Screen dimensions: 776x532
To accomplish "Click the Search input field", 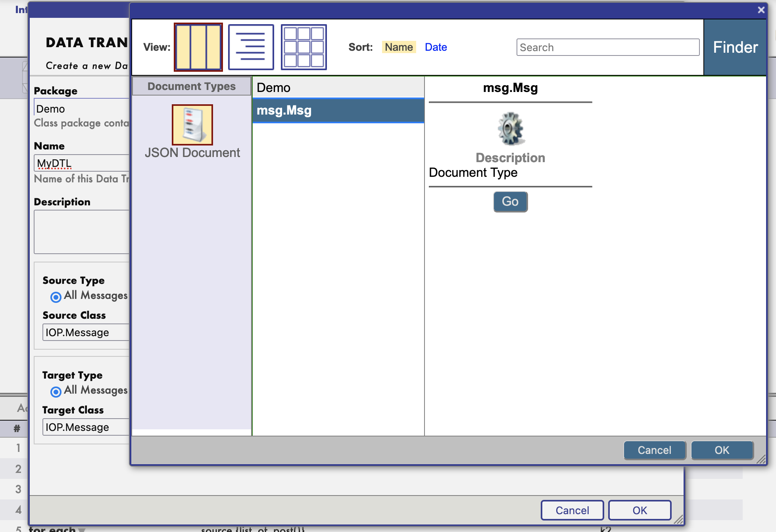I will [x=608, y=48].
